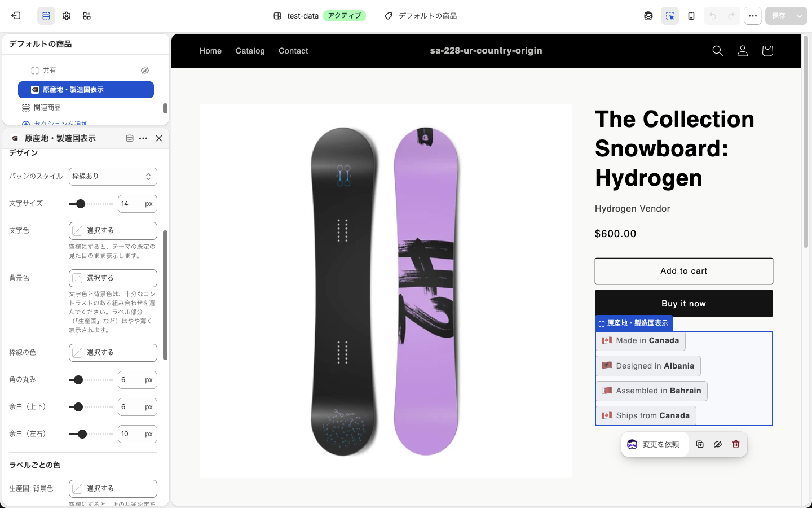This screenshot has height=508, width=812.
Task: Adjust the 角の丸み slider
Action: pyautogui.click(x=91, y=380)
